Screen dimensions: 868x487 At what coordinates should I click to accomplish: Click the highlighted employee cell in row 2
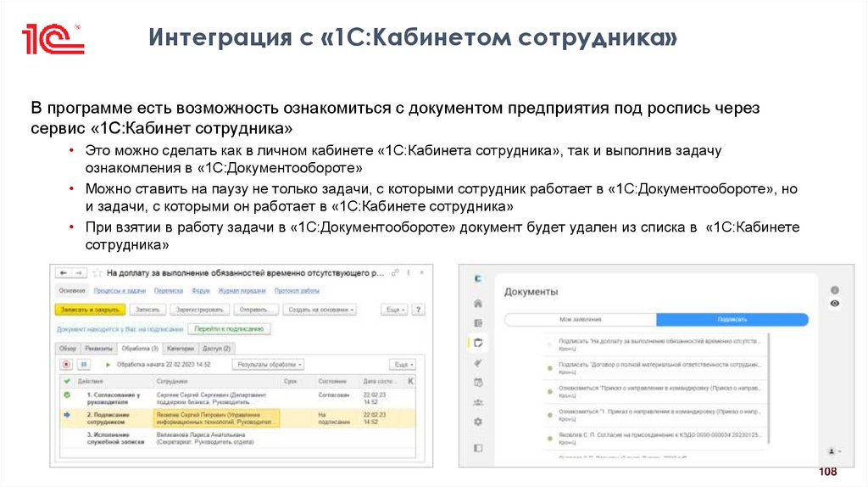[216, 418]
